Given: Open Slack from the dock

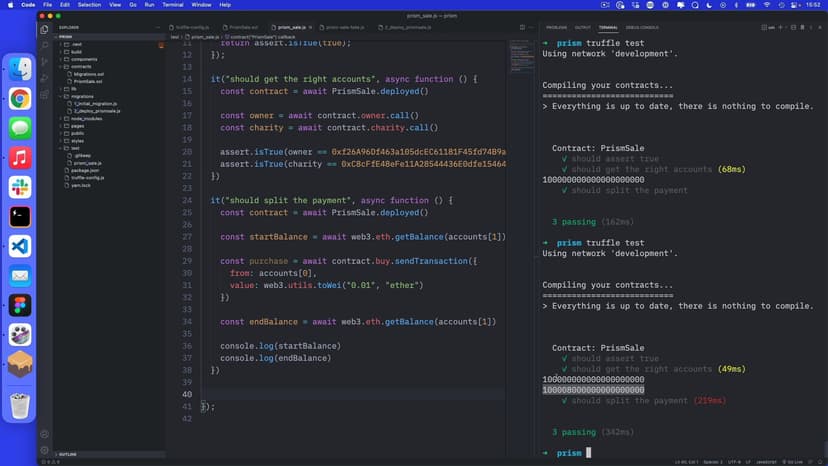Looking at the screenshot, I should click(x=20, y=186).
